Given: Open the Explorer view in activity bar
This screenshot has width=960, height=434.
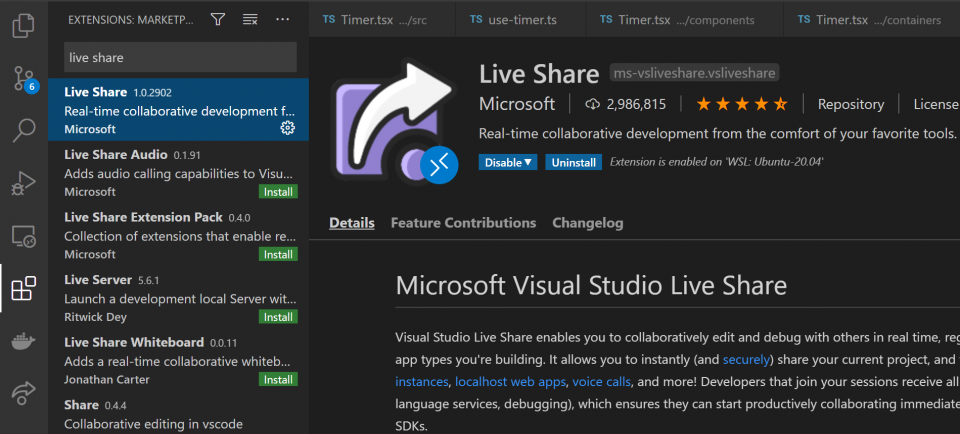Looking at the screenshot, I should 23,26.
